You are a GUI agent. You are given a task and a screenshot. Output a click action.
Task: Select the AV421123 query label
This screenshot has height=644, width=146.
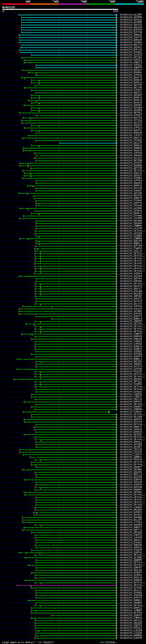[8, 7]
